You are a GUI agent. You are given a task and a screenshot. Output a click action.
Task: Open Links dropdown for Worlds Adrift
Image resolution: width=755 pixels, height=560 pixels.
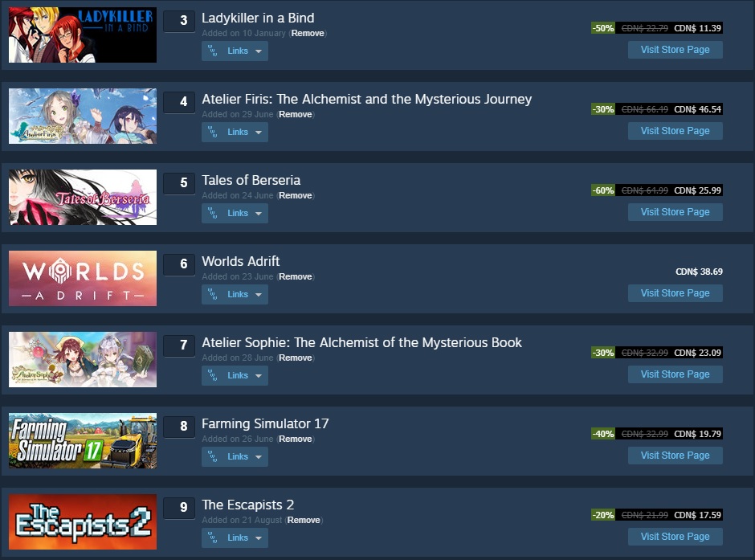point(235,294)
